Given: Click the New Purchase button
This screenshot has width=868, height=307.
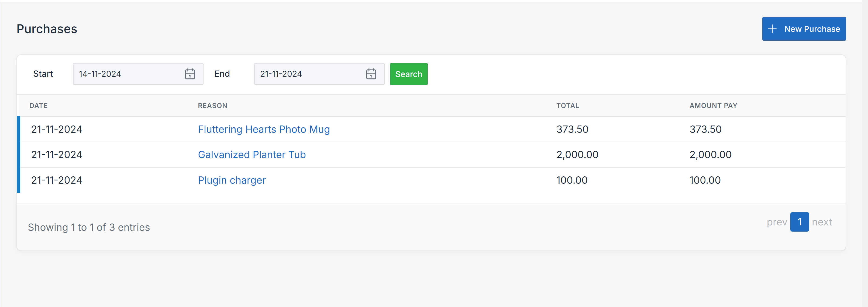Looking at the screenshot, I should pyautogui.click(x=804, y=29).
